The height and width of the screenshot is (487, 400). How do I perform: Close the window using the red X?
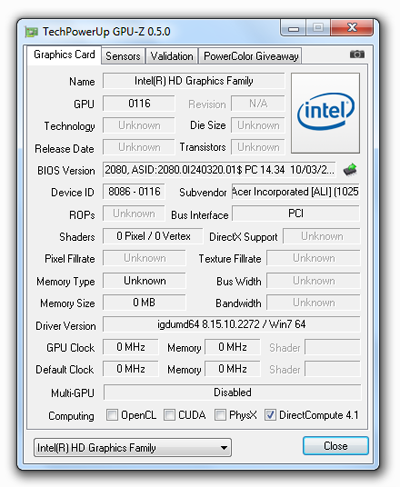point(352,28)
